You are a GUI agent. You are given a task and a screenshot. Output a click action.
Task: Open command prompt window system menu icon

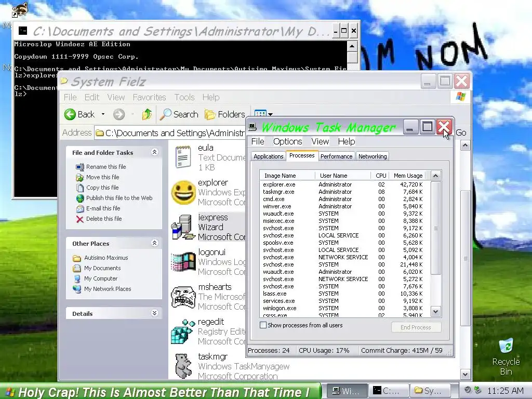tap(23, 31)
